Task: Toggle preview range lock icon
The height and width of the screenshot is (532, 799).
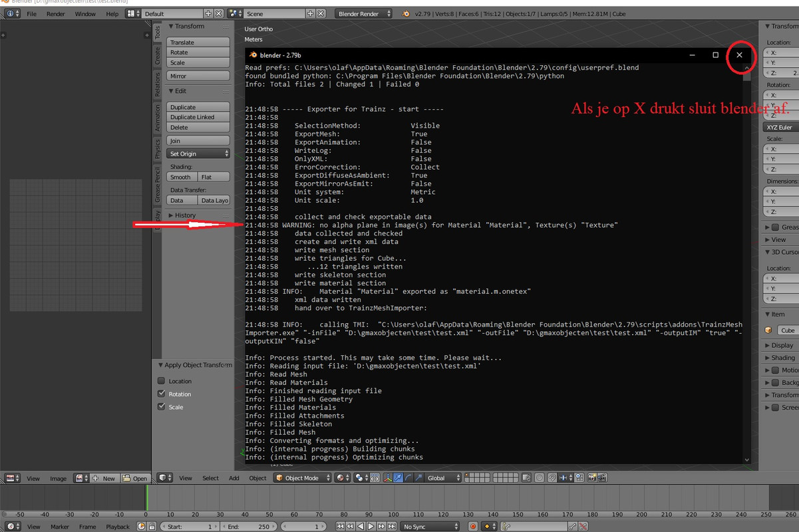Action: point(152,526)
